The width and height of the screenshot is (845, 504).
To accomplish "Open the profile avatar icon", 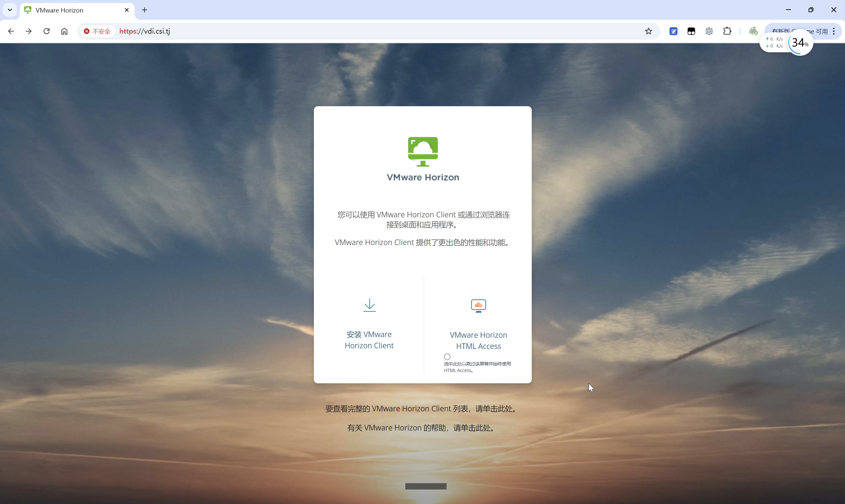I will pos(753,31).
